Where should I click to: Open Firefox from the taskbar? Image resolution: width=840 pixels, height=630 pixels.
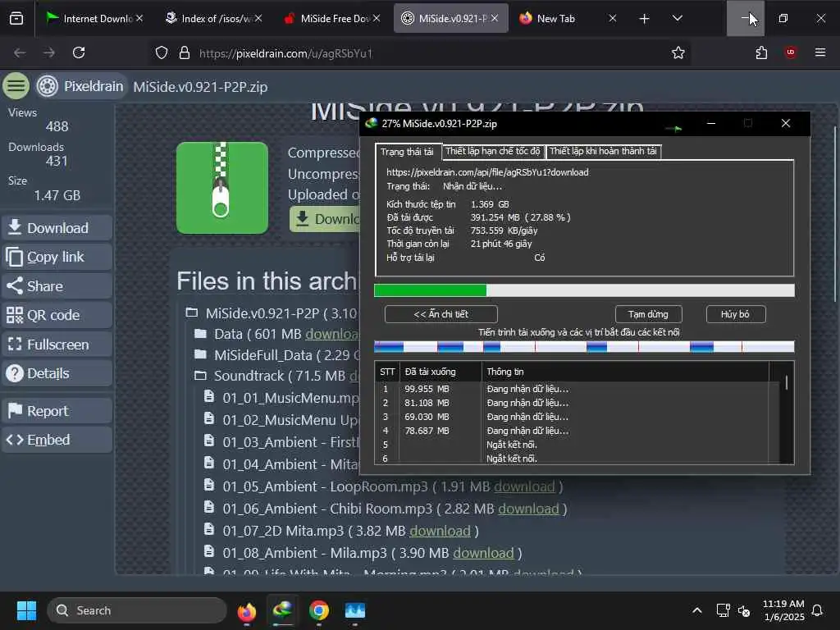click(246, 611)
